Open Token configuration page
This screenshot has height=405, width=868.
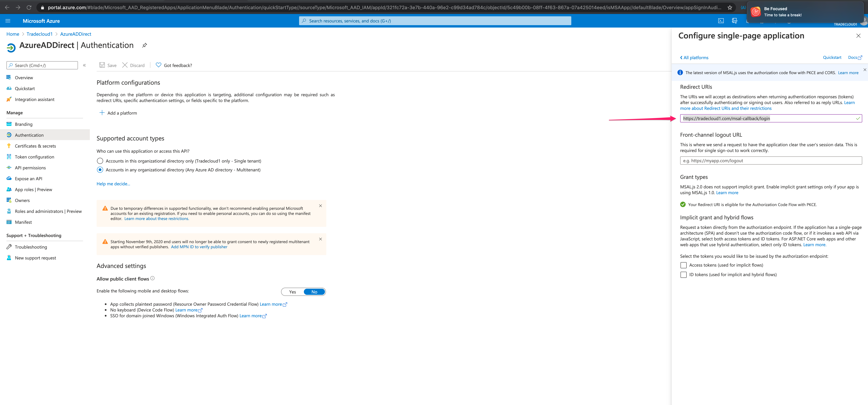(34, 157)
